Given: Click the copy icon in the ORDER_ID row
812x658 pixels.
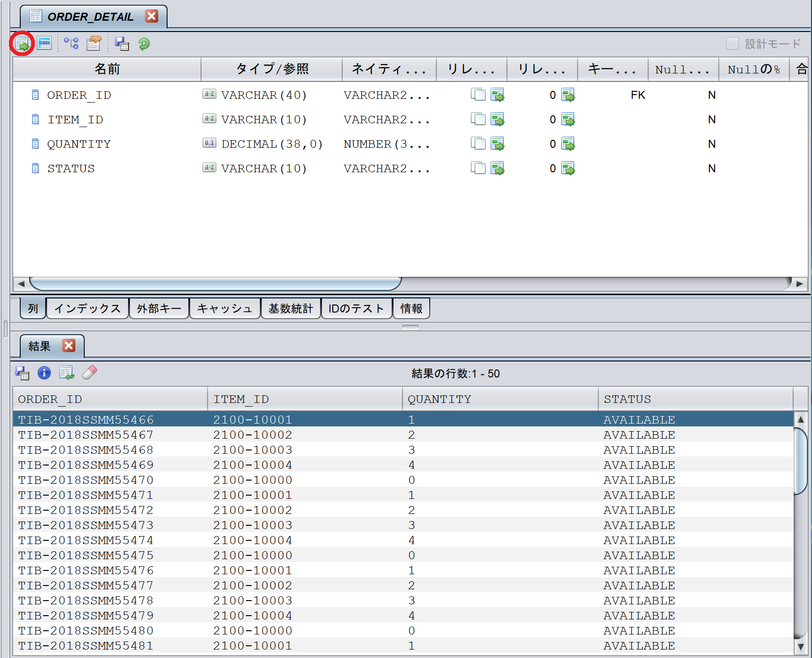Looking at the screenshot, I should pyautogui.click(x=478, y=95).
